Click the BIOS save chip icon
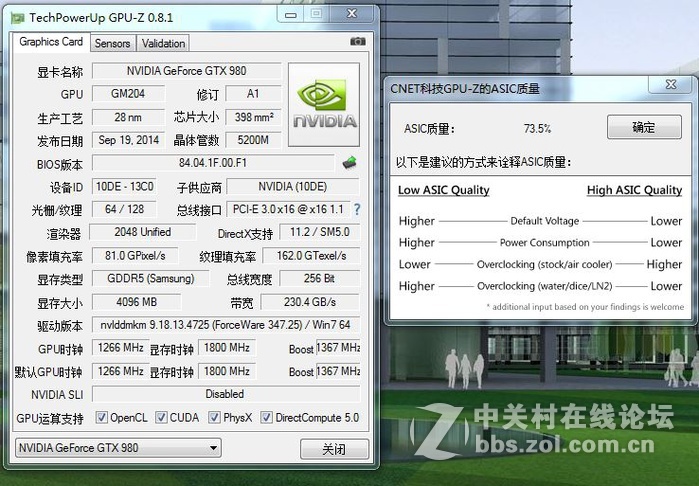 pyautogui.click(x=350, y=163)
